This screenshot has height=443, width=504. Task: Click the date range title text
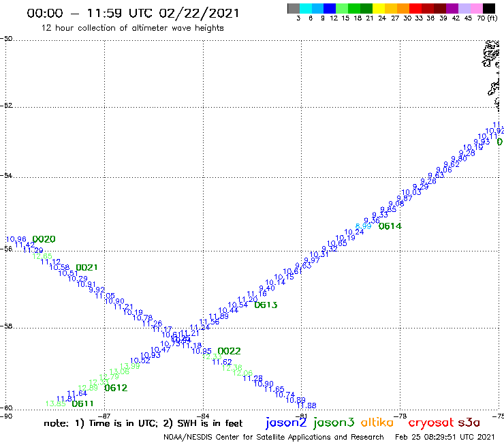point(133,14)
